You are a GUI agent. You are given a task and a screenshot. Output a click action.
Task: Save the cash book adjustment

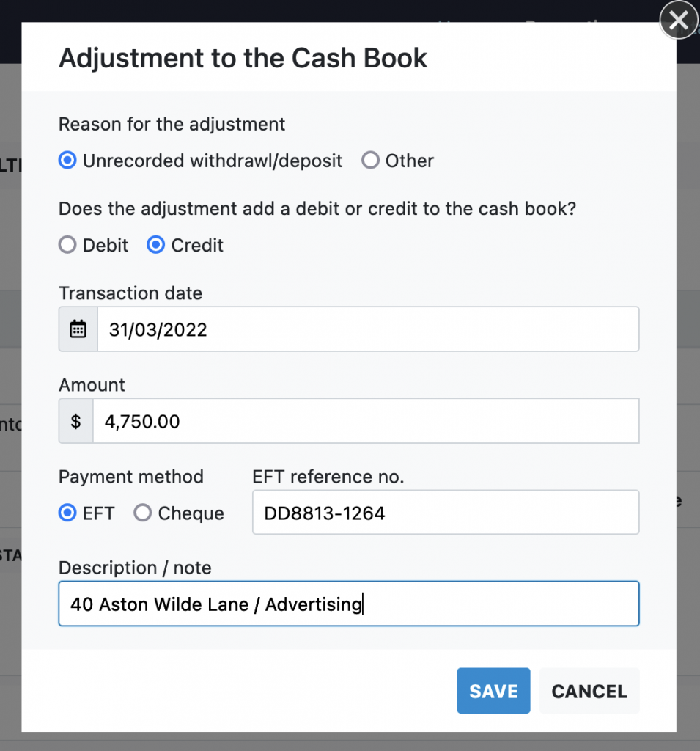click(493, 691)
